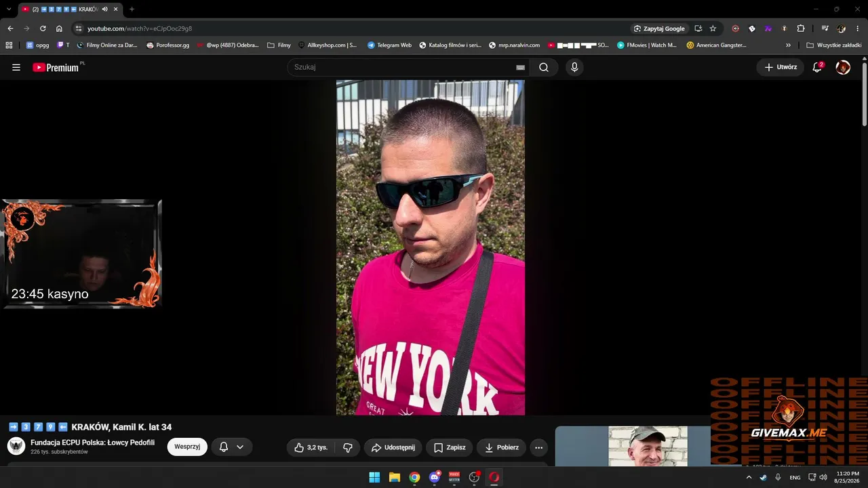Click the Udostępnij share button

[x=393, y=447]
